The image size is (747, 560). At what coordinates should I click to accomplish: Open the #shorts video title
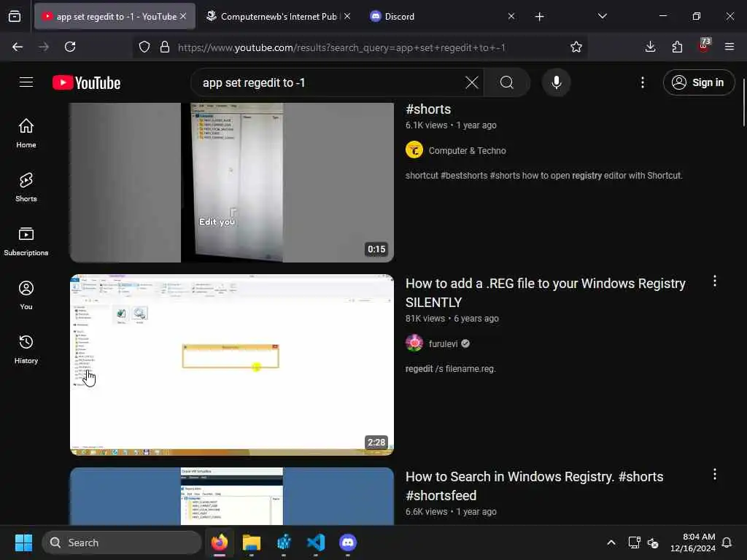(427, 109)
